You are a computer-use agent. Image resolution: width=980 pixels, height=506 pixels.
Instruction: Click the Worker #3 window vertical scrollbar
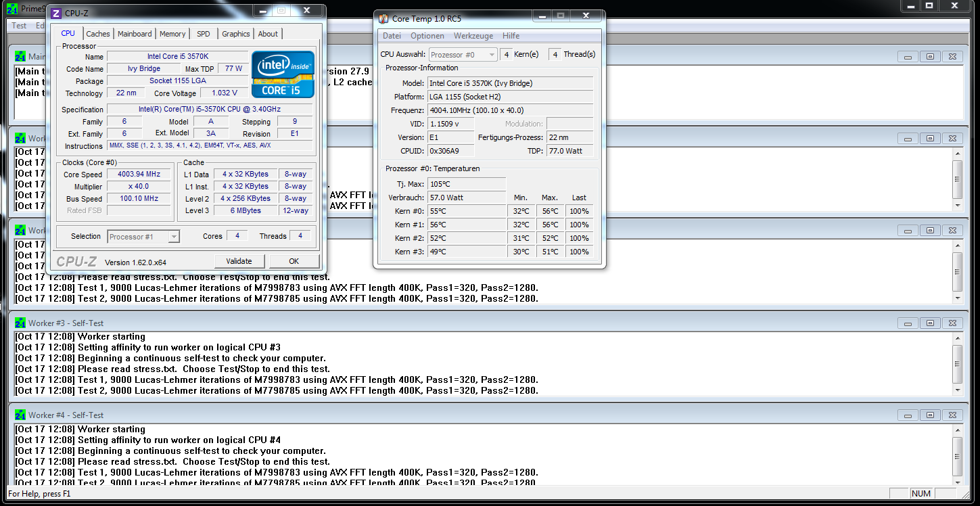(958, 363)
